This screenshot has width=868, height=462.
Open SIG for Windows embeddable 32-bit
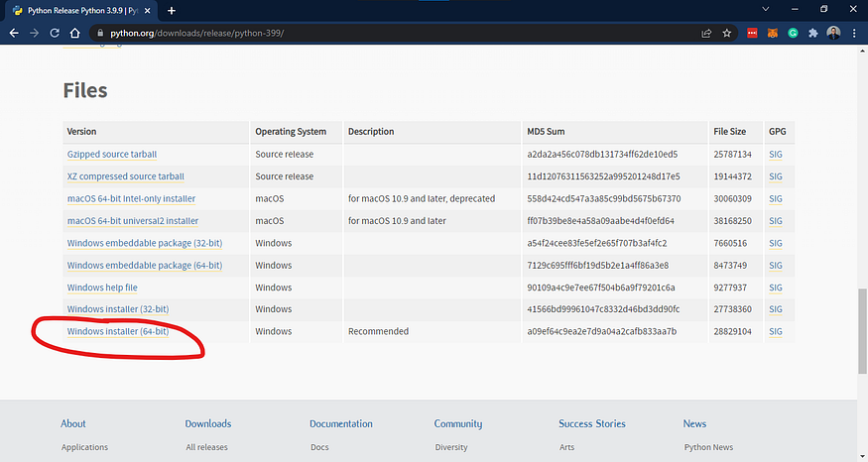[x=776, y=243]
